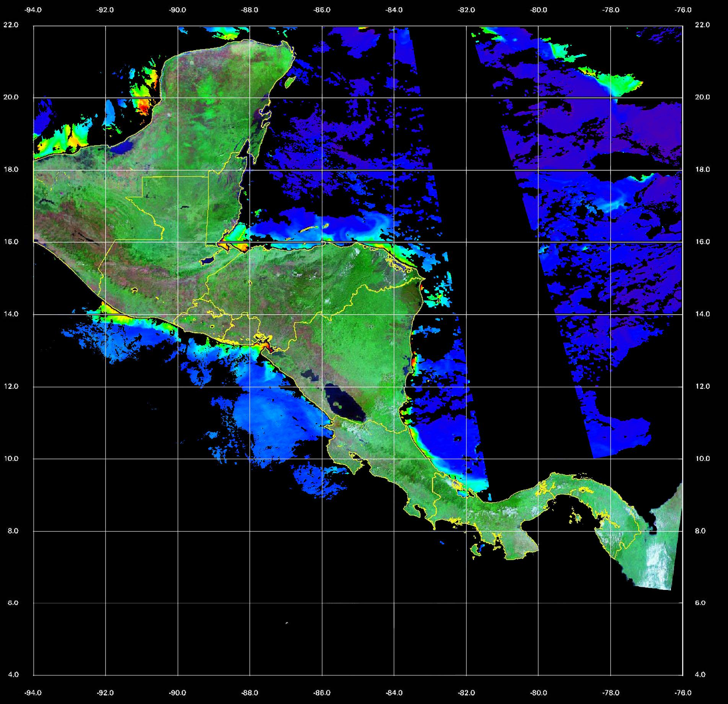The width and height of the screenshot is (728, 704).
Task: Click the "12.0" label on right axis
Action: tap(702, 386)
